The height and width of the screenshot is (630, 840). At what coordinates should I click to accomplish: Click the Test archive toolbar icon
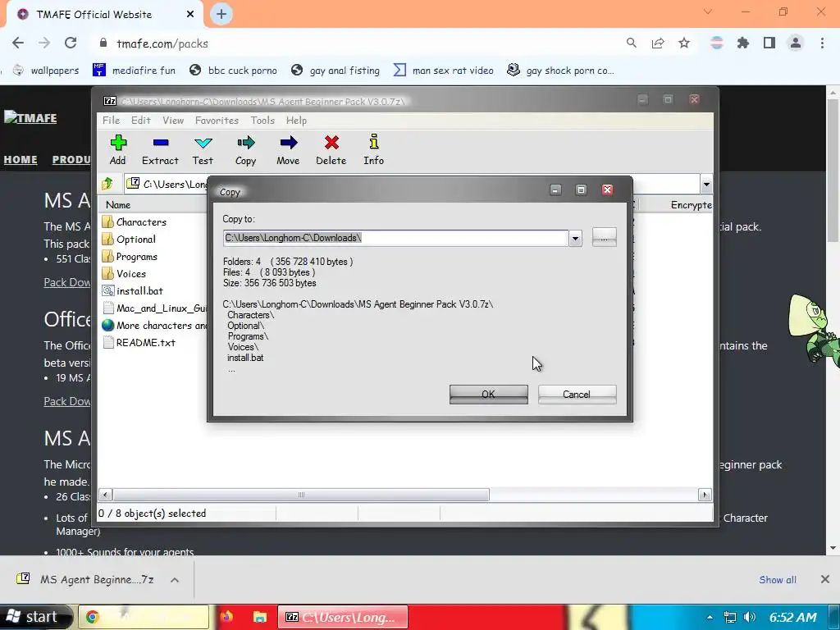pyautogui.click(x=203, y=150)
